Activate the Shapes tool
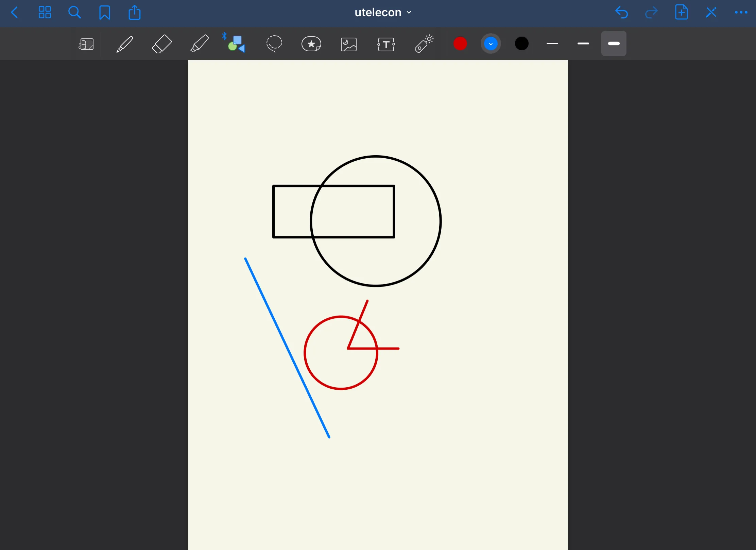This screenshot has height=550, width=756. pos(237,44)
